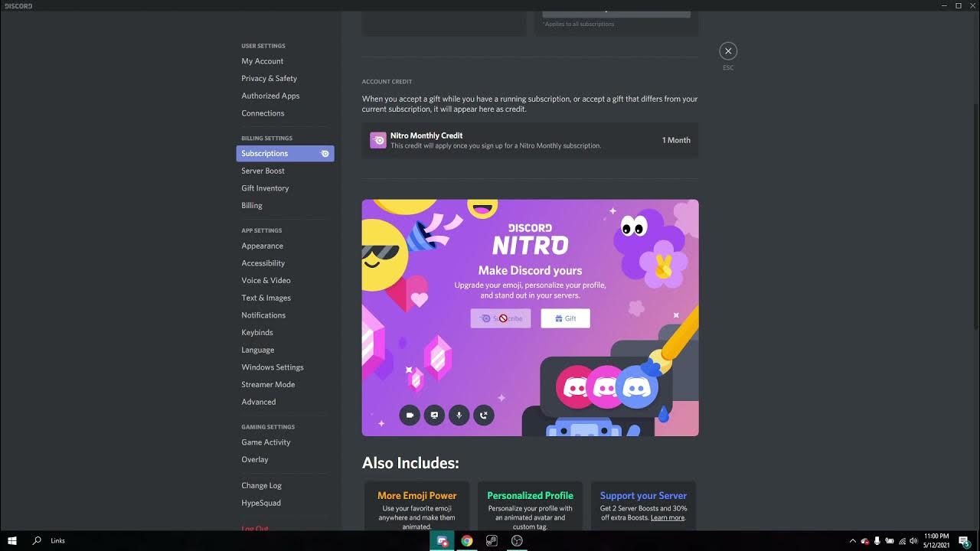This screenshot has height=551, width=980.
Task: Open My Account settings
Action: (263, 61)
